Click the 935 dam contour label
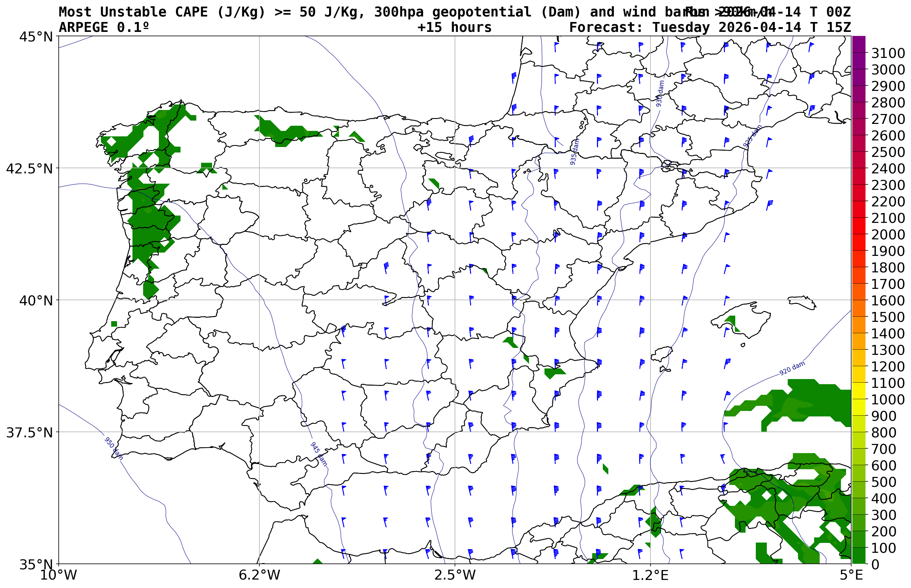The image size is (911, 588). tap(574, 152)
